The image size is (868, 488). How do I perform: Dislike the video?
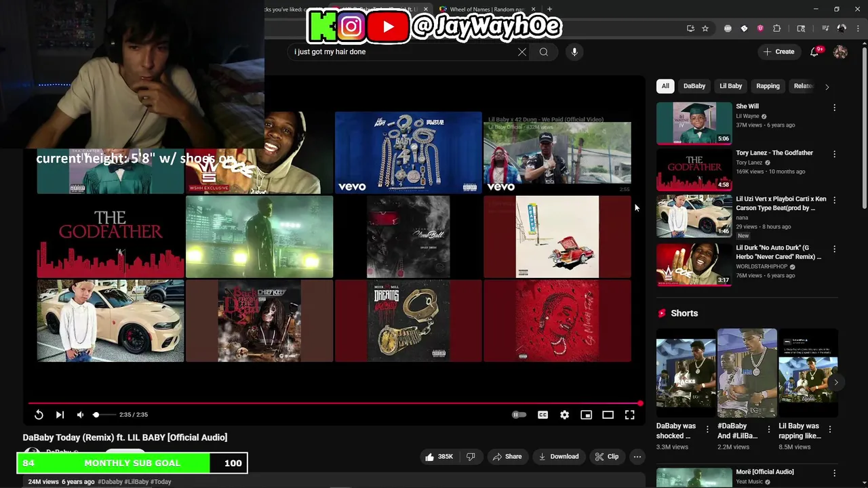pos(471,457)
